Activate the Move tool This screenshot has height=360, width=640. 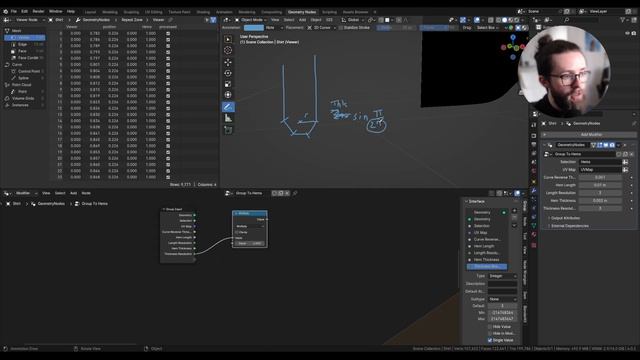(x=228, y=62)
